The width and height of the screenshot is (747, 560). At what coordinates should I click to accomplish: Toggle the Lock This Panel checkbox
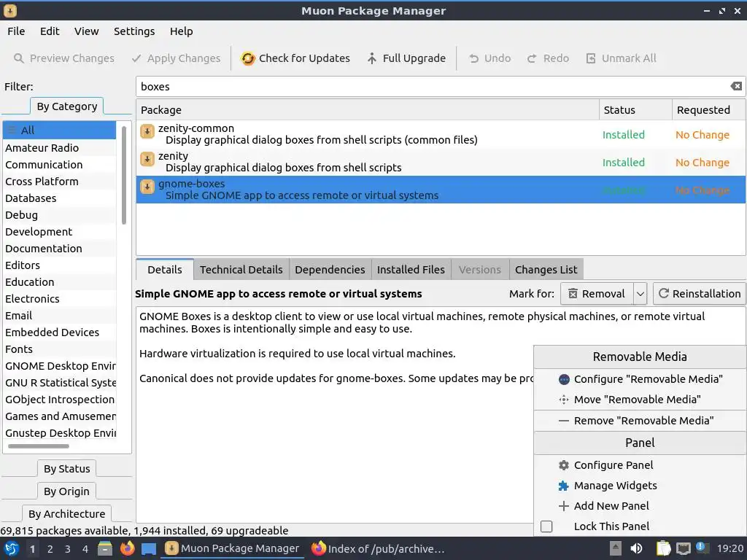pyautogui.click(x=546, y=526)
